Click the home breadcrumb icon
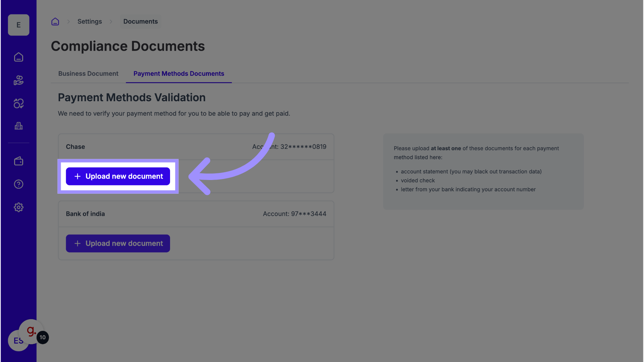This screenshot has width=644, height=362. 55,21
